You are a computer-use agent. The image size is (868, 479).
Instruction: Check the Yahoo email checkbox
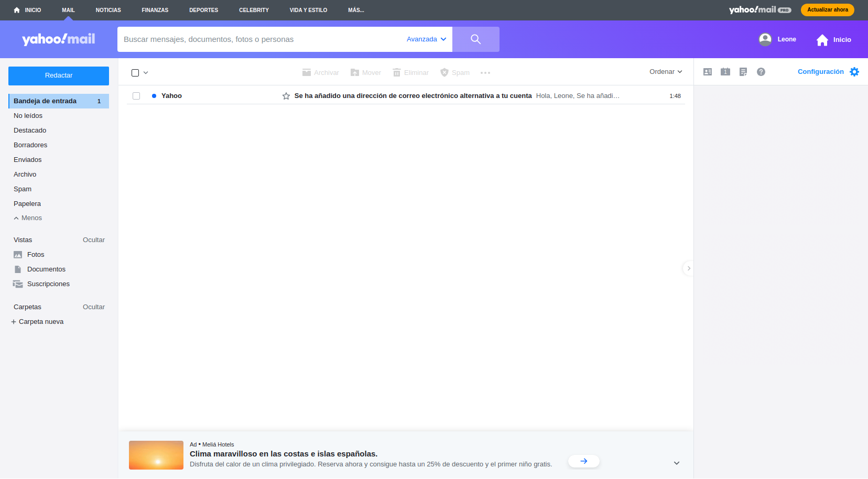click(136, 96)
